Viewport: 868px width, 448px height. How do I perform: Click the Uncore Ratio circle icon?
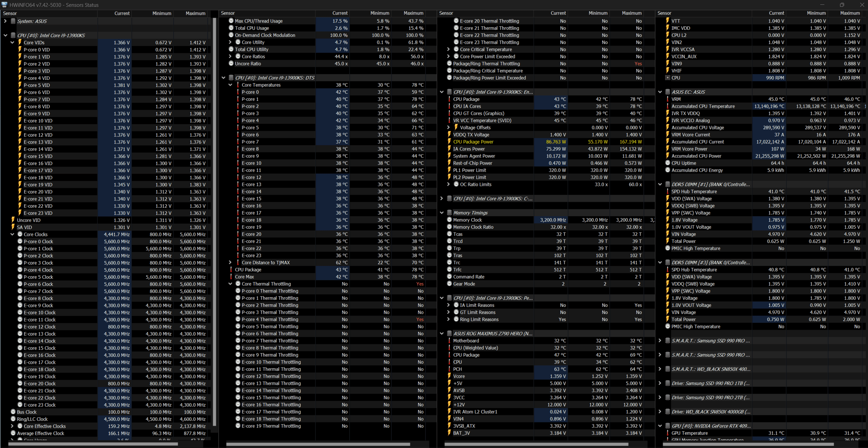(x=231, y=63)
